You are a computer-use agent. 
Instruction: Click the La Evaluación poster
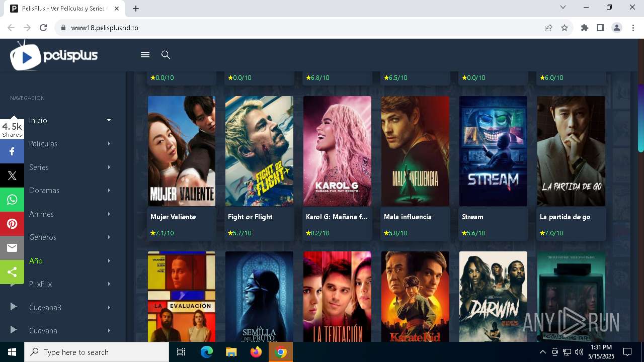[x=182, y=297]
